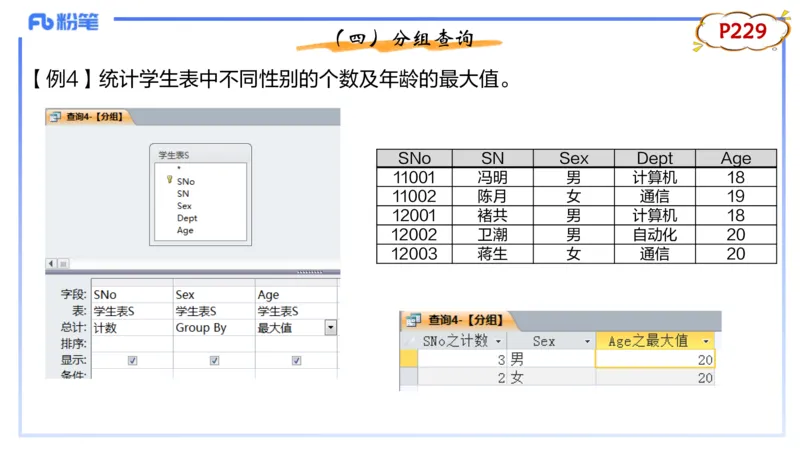Open Age之最大值 column header dropdown
The width and height of the screenshot is (800, 450).
click(x=706, y=341)
